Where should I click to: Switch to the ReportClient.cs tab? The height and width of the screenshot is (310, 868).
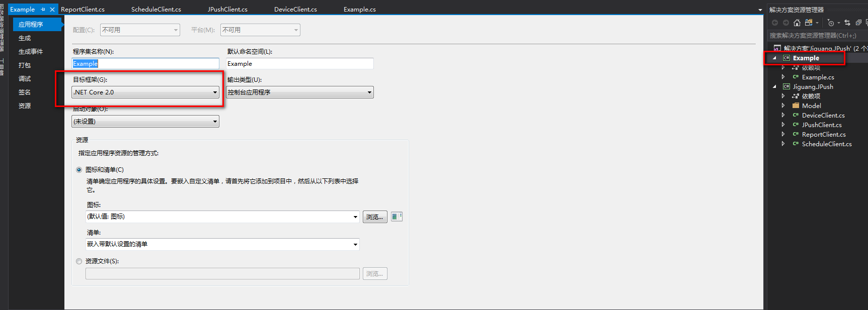83,10
